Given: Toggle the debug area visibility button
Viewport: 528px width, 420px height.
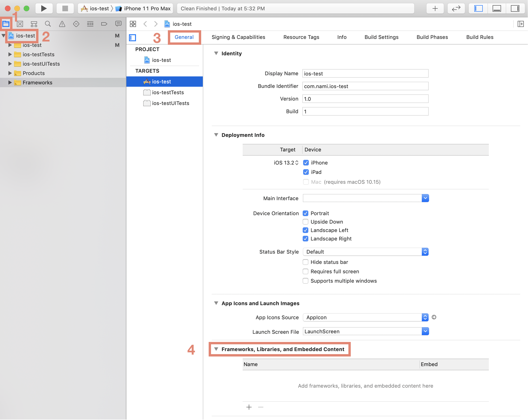Looking at the screenshot, I should [497, 9].
